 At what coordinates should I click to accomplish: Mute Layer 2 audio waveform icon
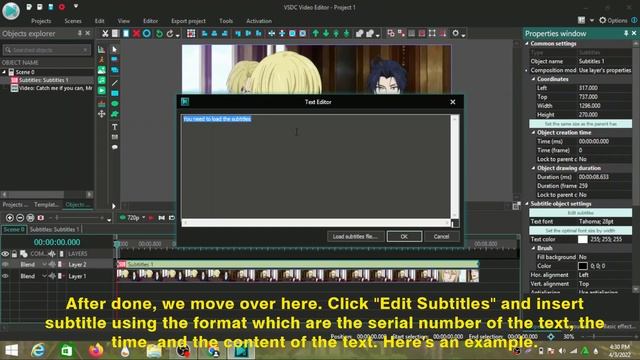(x=52, y=264)
